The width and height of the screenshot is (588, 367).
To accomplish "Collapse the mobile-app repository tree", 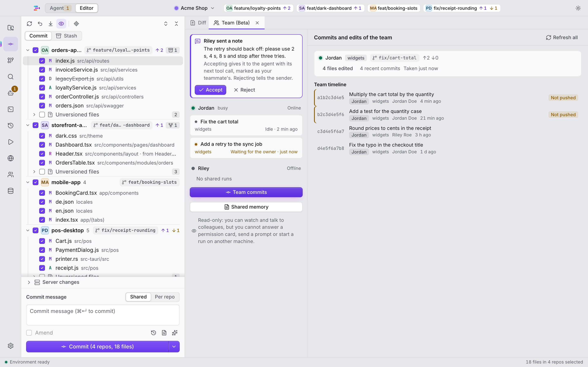I will (x=28, y=182).
